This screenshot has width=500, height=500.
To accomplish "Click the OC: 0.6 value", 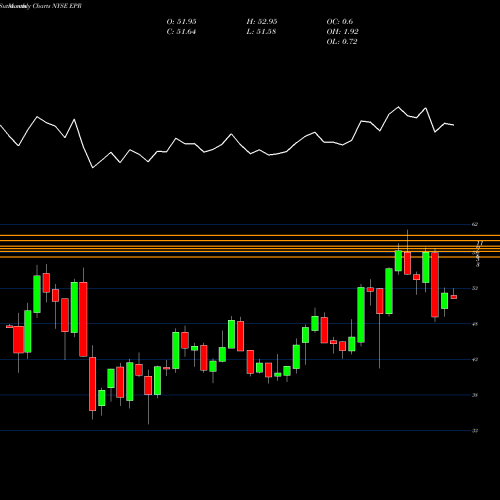I will tap(340, 22).
